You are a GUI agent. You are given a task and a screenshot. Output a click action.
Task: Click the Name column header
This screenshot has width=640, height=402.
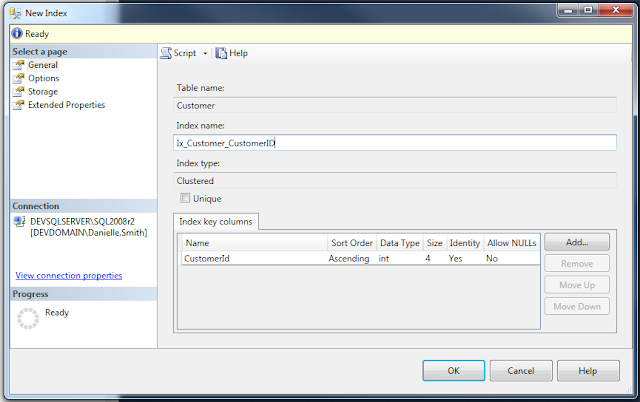tap(255, 243)
